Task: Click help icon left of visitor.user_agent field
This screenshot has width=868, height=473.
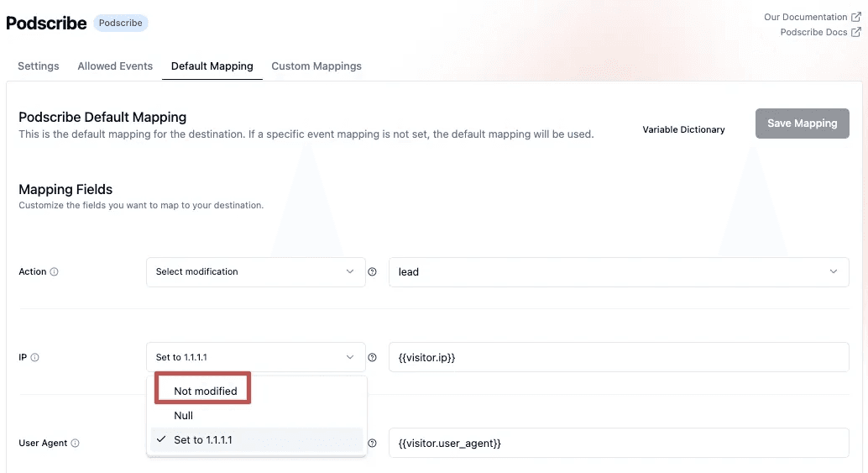Action: (x=373, y=444)
